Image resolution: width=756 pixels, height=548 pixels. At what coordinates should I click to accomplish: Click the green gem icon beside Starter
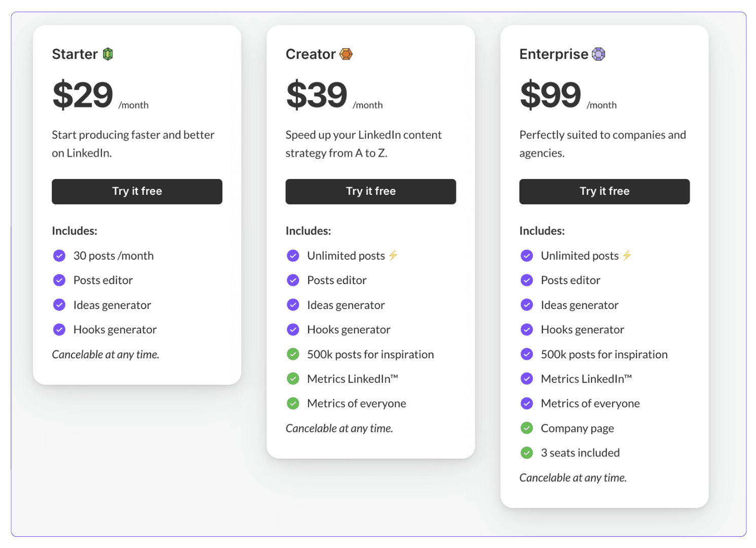[108, 54]
